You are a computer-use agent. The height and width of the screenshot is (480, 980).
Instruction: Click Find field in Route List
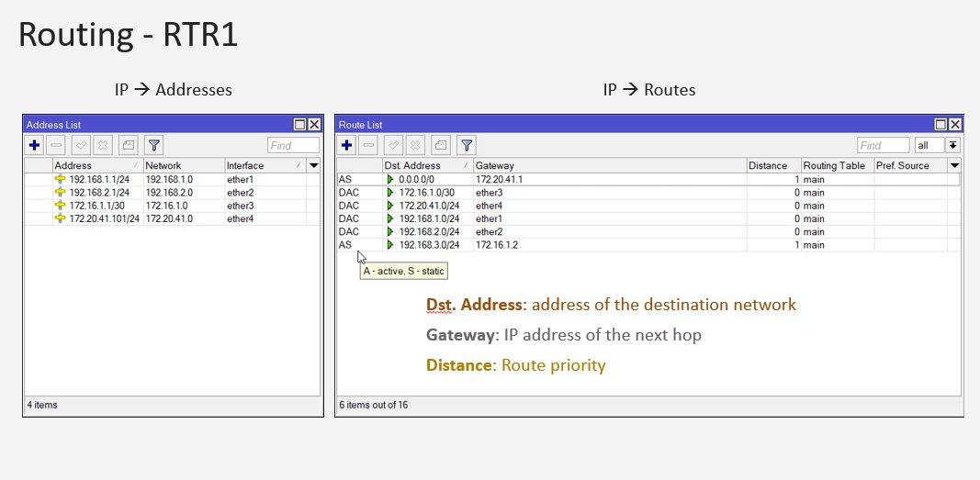[x=884, y=145]
